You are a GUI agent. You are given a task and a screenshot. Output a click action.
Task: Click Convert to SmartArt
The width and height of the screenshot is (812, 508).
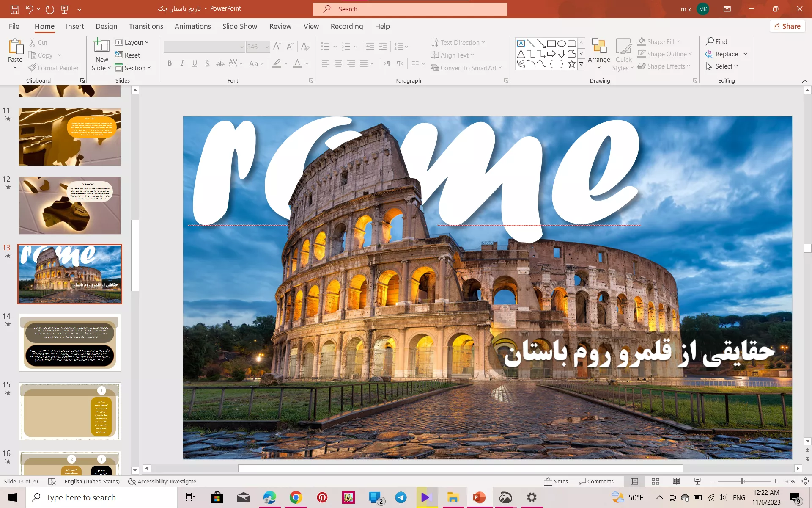tap(466, 68)
